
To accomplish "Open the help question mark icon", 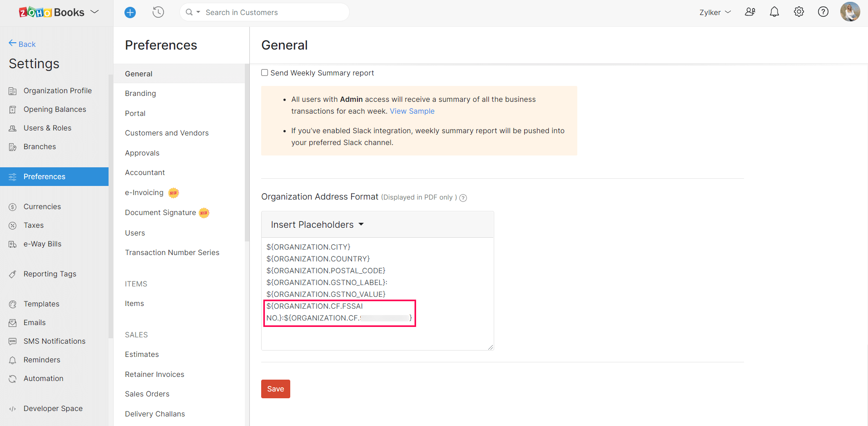I will (823, 12).
